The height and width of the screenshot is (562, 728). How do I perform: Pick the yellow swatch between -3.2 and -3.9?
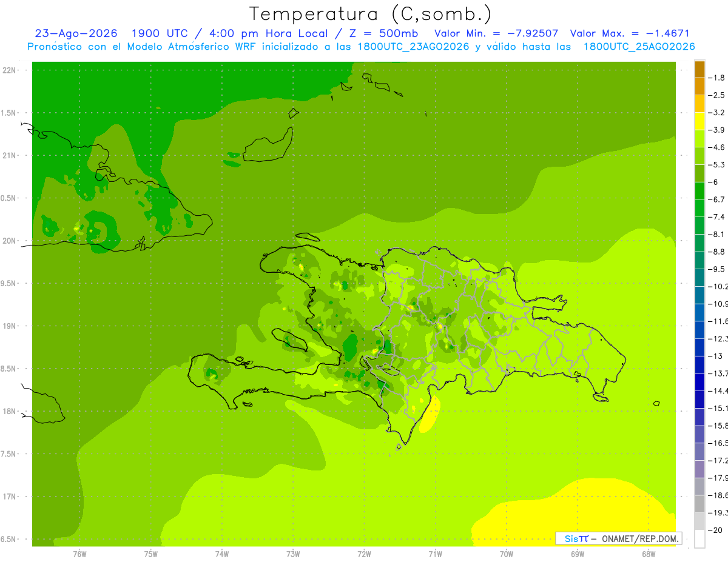[x=699, y=121]
